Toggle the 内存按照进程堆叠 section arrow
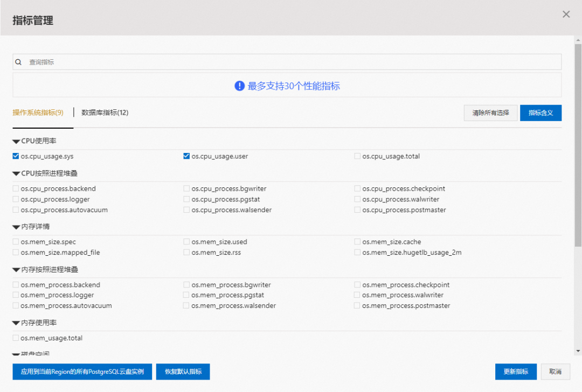This screenshot has width=582, height=392. coord(16,269)
